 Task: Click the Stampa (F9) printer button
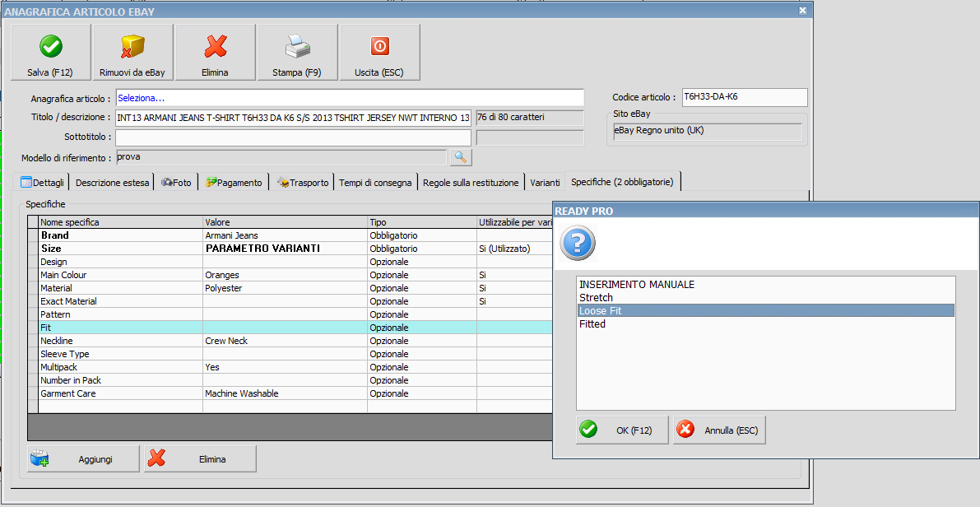click(298, 53)
